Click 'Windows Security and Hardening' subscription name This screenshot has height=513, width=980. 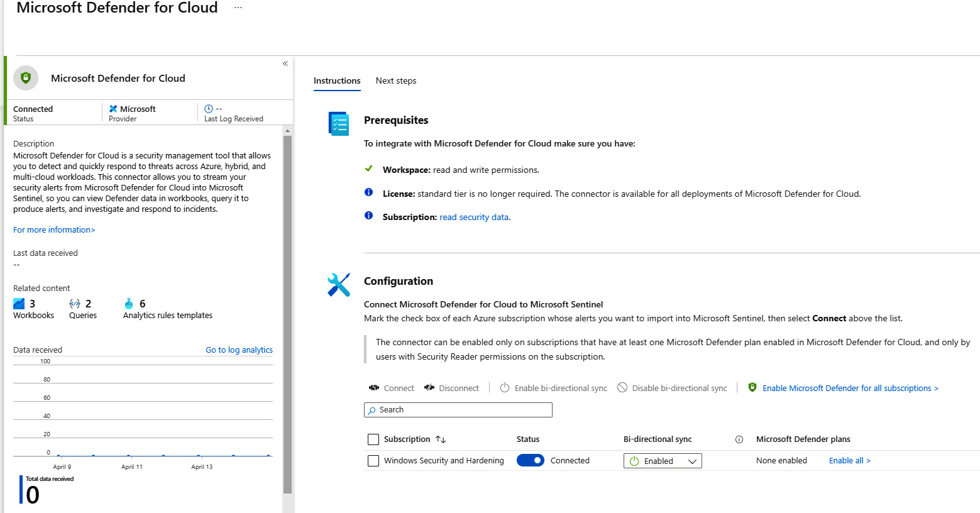click(x=444, y=460)
